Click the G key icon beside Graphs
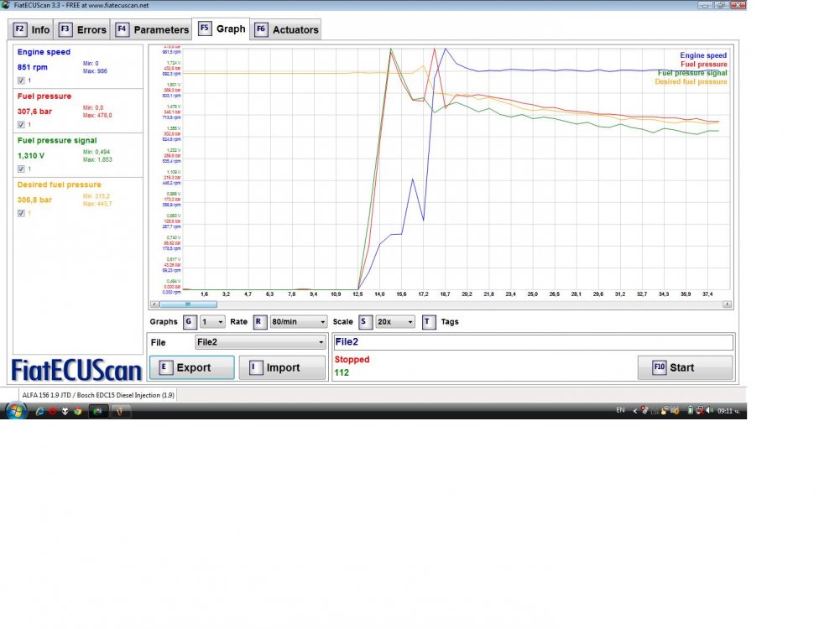The image size is (840, 629). (190, 321)
